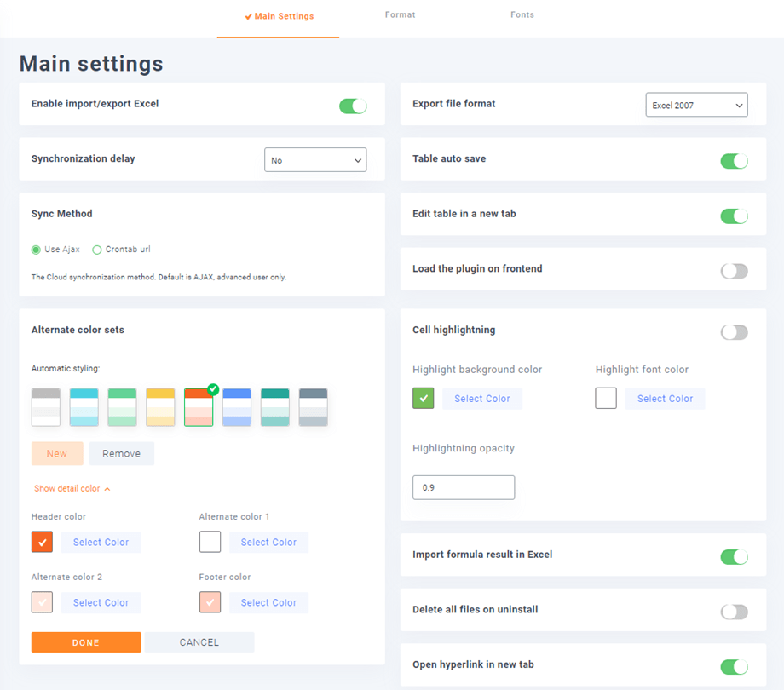
Task: Click the Highlightning opacity input field
Action: tap(464, 487)
